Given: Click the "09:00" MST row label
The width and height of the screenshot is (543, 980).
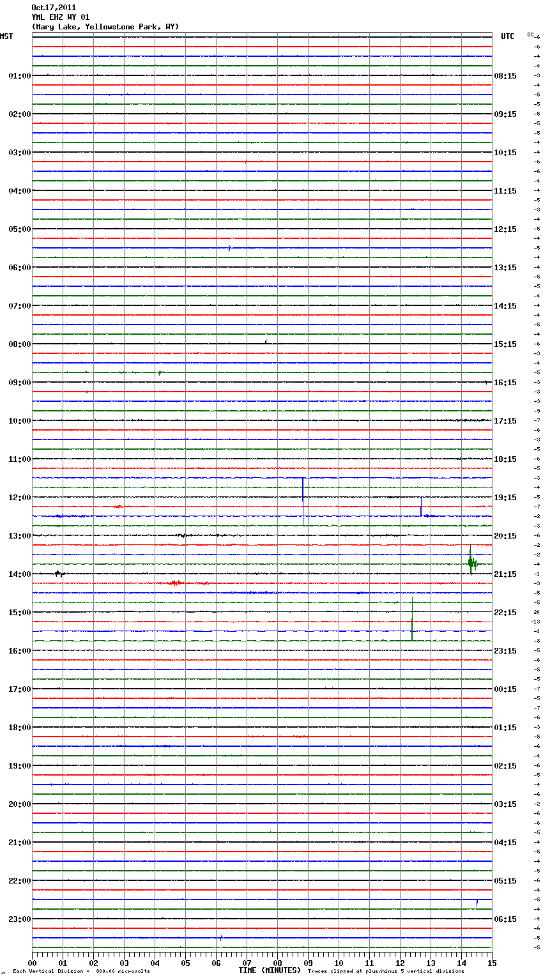Looking at the screenshot, I should tap(20, 383).
